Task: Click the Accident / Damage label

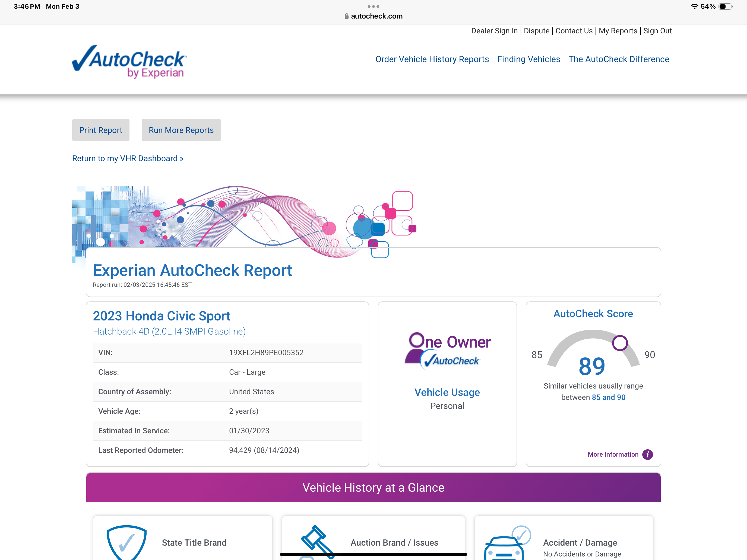Action: pos(580,542)
